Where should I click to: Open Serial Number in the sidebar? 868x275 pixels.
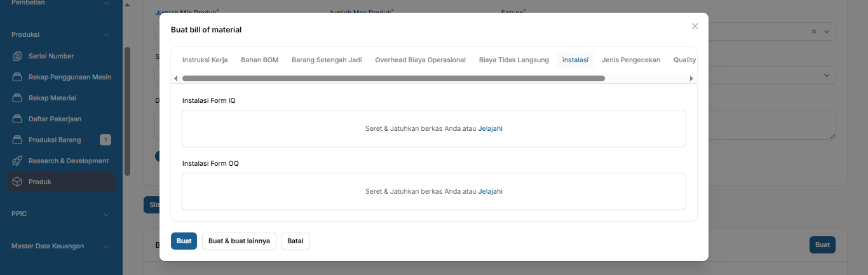[x=62, y=56]
